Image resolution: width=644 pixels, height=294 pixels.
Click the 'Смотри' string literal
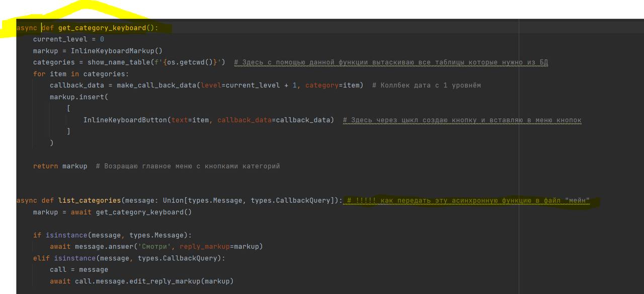pyautogui.click(x=154, y=247)
